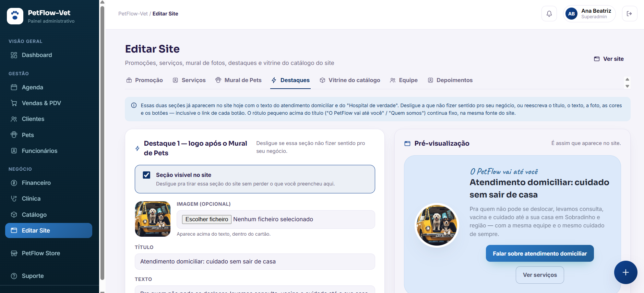The image size is (644, 293).
Task: Open Financeiro in sidebar
Action: click(49, 183)
